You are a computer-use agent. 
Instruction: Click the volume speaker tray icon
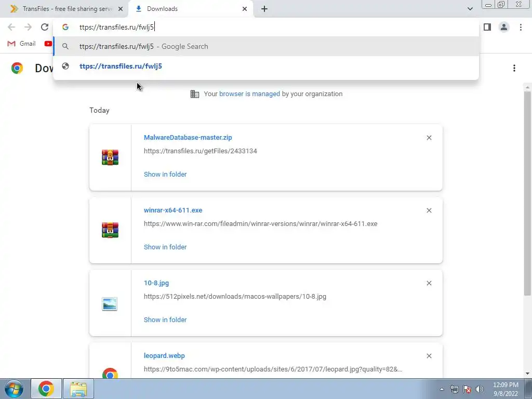479,389
